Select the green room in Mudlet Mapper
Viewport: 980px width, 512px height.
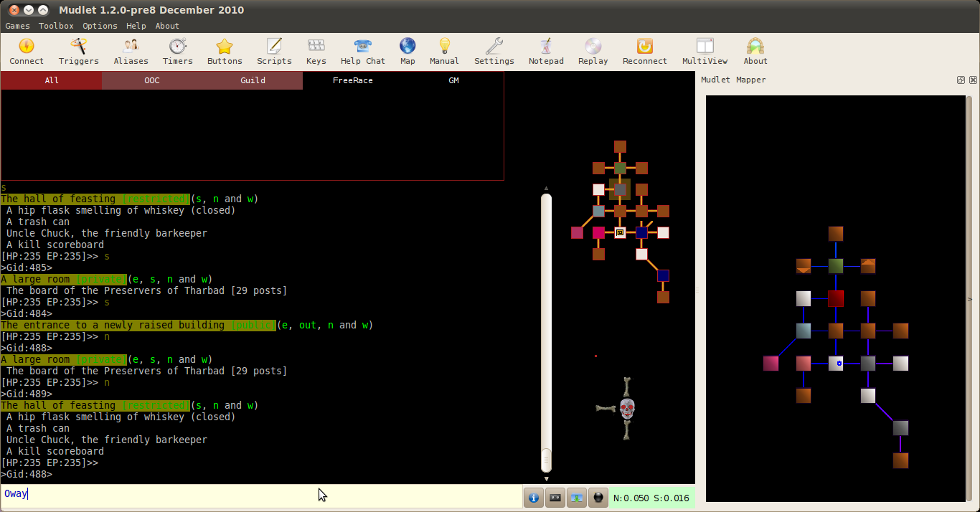point(836,266)
